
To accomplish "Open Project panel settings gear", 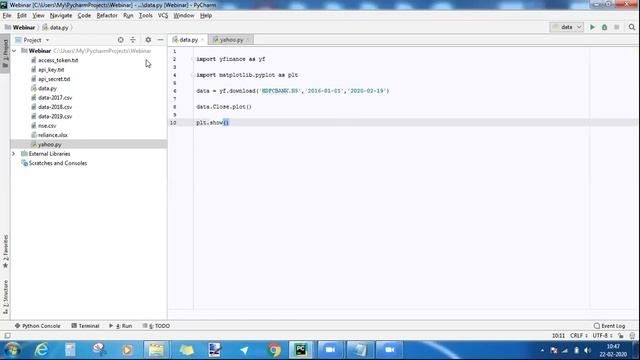I will click(148, 40).
